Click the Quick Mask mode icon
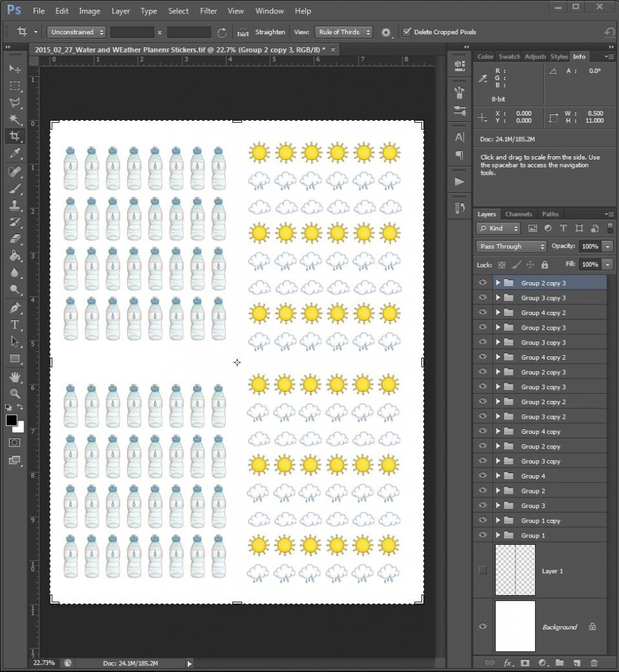 (14, 443)
